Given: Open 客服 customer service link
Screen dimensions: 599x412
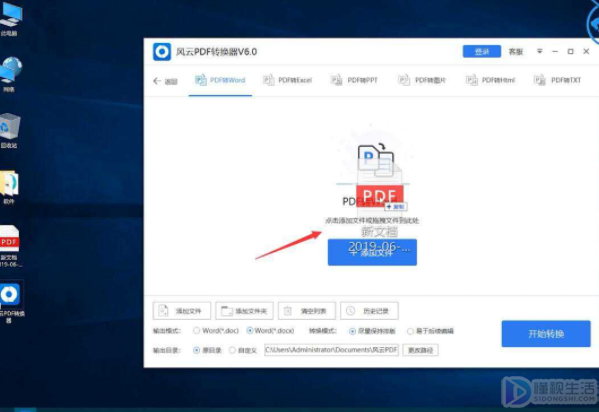Looking at the screenshot, I should [516, 52].
